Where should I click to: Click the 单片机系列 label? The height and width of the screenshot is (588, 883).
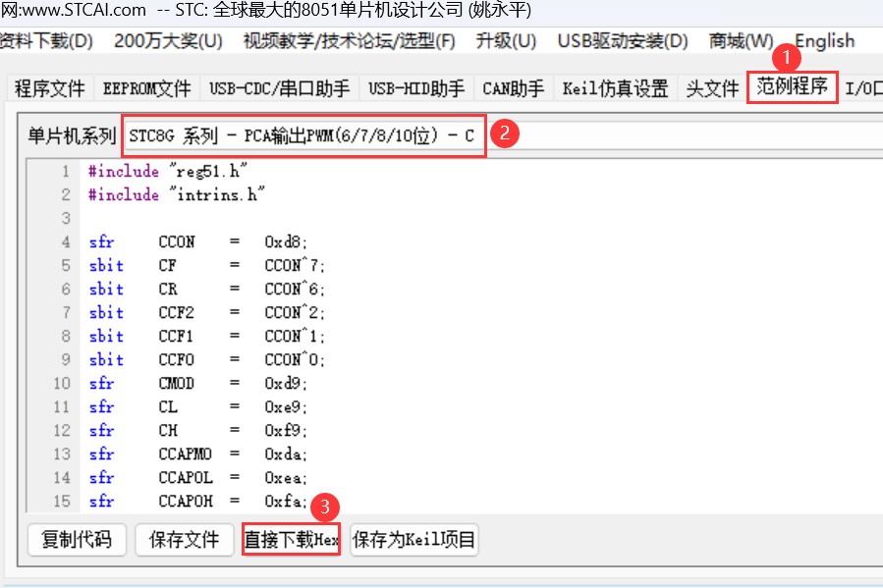point(72,135)
